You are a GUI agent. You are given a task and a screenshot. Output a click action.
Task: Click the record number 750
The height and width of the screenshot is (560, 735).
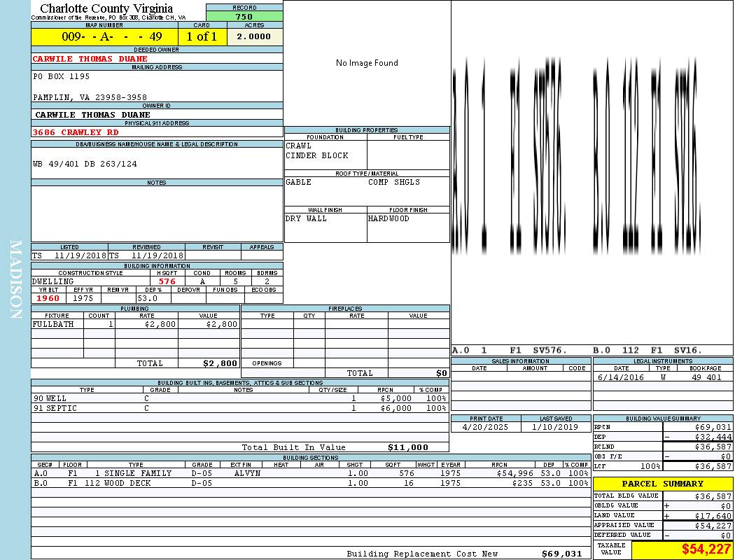coord(244,16)
